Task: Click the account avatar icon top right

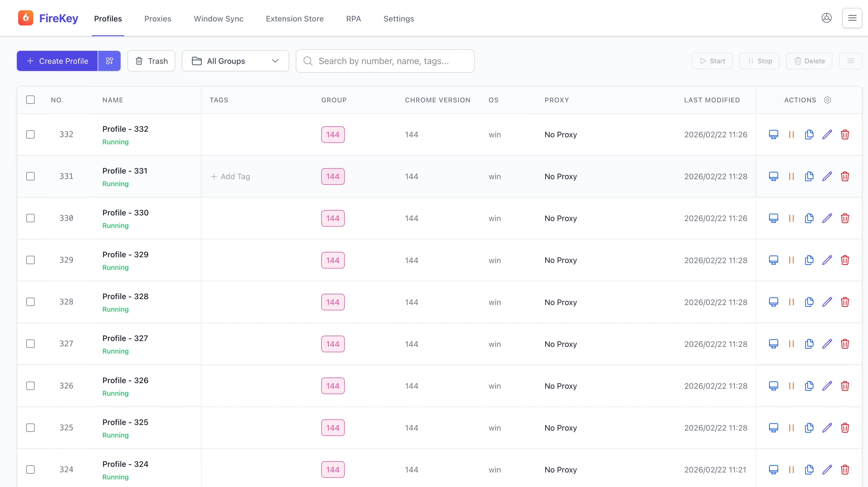Action: pos(826,18)
